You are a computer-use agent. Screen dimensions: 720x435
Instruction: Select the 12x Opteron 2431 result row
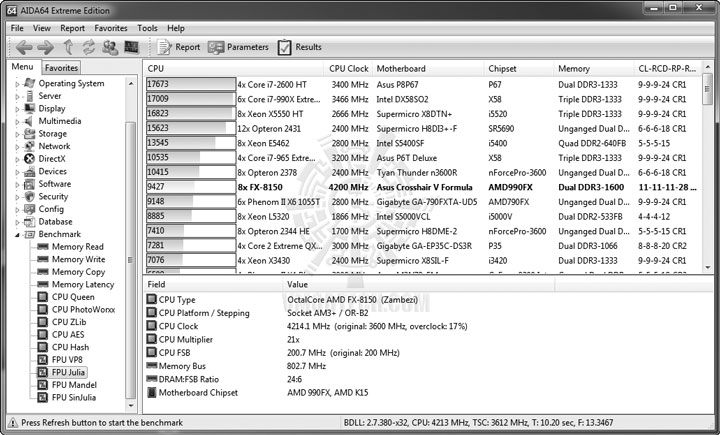point(422,129)
